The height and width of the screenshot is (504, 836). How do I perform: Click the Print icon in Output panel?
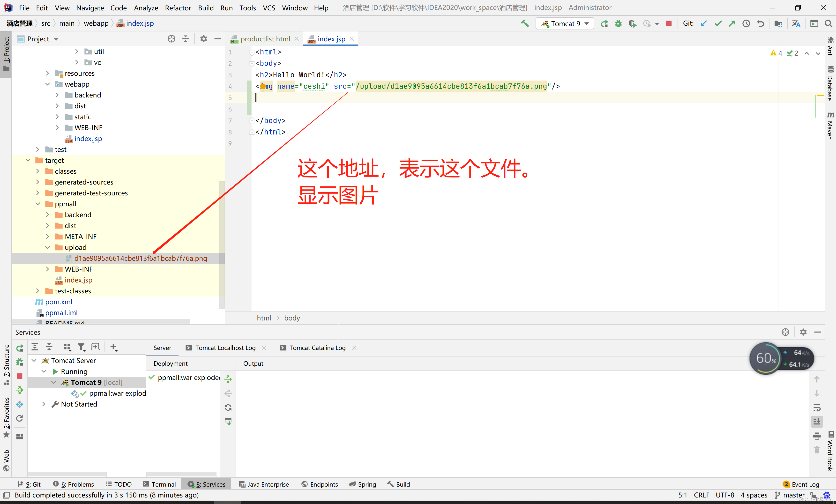pos(817,436)
